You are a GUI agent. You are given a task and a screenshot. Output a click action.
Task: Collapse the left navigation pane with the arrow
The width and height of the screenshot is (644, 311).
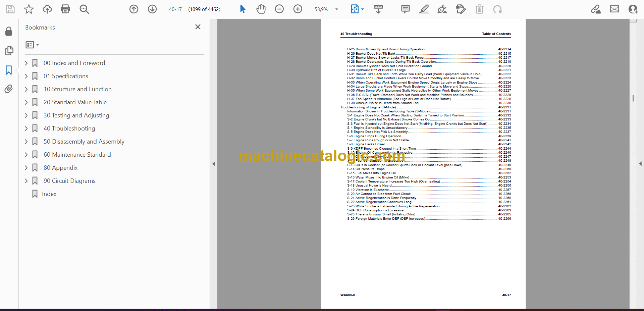214,164
